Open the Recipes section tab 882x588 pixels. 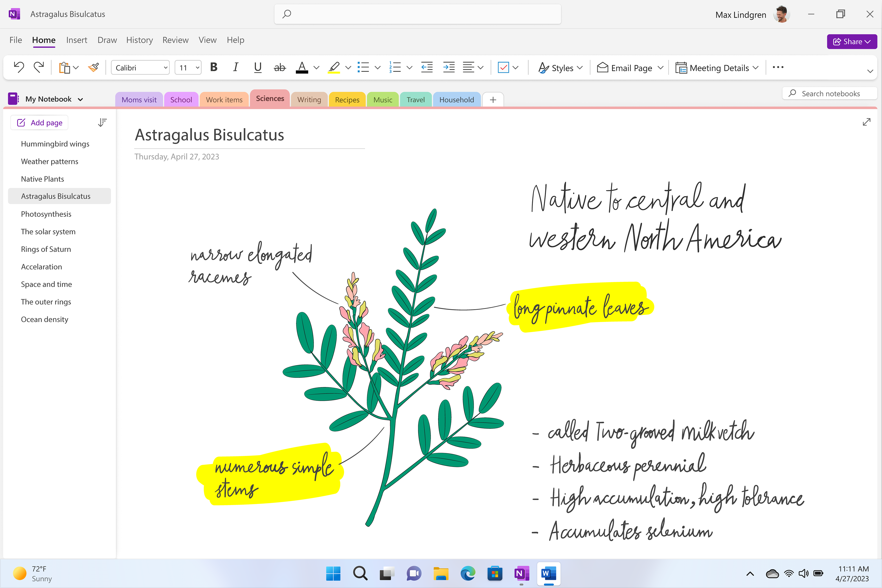[x=347, y=100]
